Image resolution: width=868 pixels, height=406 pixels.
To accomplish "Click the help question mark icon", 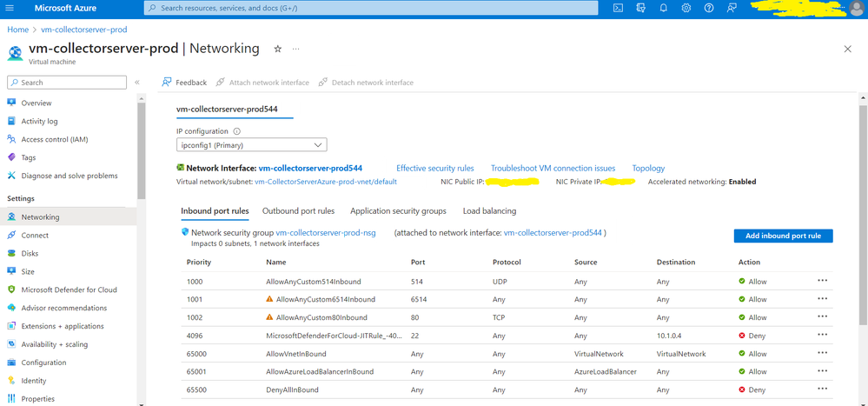I will (x=709, y=8).
